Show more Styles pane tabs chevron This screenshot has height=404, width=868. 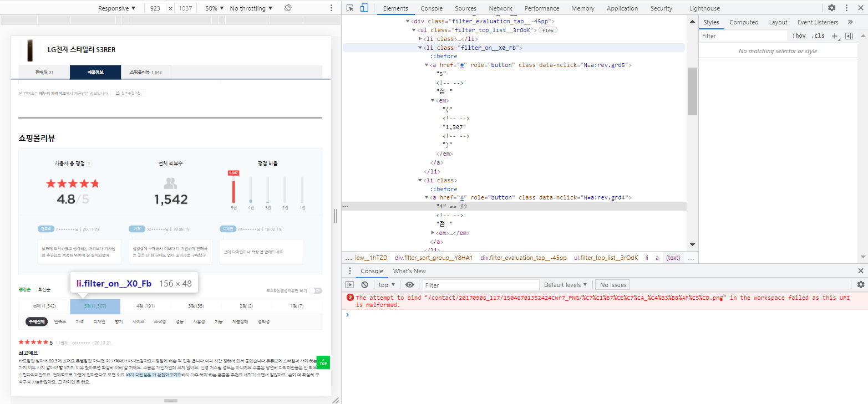point(851,22)
